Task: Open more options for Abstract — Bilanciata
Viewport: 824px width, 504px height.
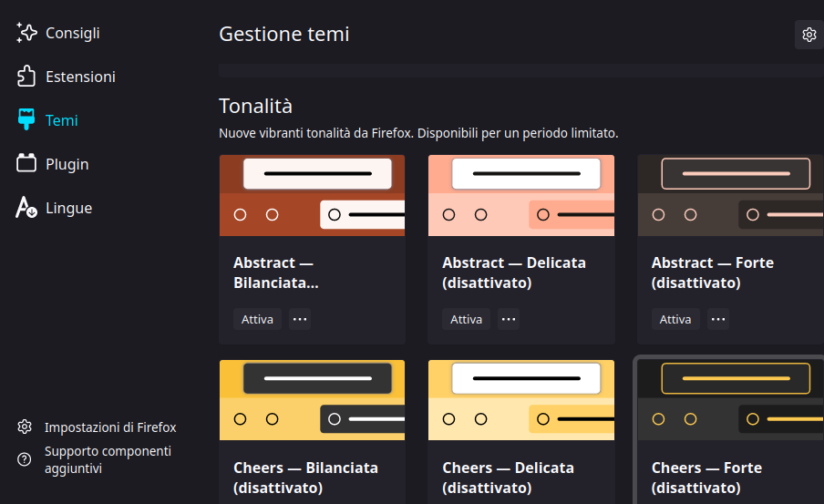Action: pyautogui.click(x=300, y=319)
